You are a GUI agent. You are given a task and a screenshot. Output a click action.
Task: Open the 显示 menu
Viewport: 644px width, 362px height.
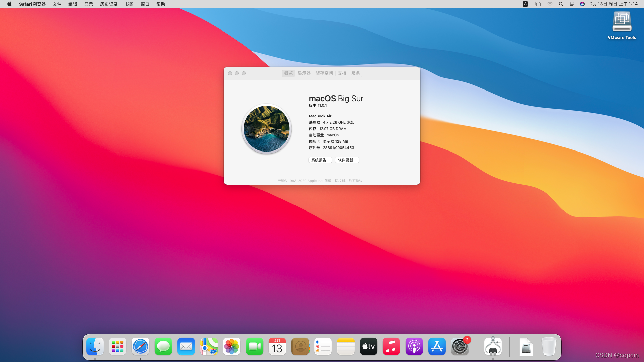point(89,4)
